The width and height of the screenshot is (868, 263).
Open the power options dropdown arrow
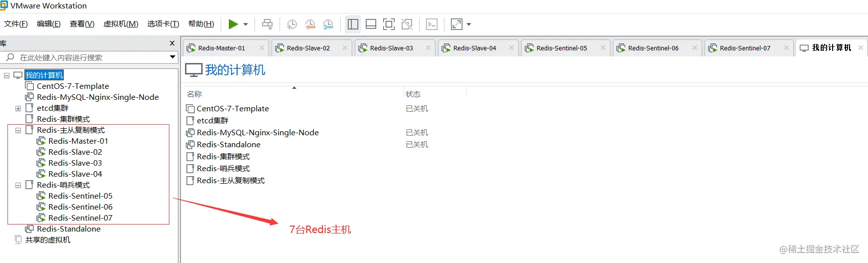[246, 24]
